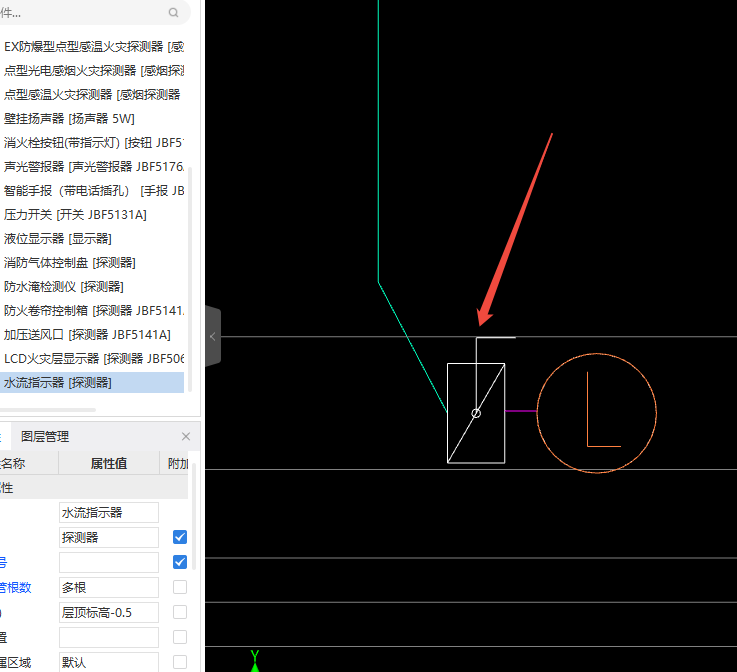Open the 多根 value dropdown field
737x672 pixels.
point(109,587)
